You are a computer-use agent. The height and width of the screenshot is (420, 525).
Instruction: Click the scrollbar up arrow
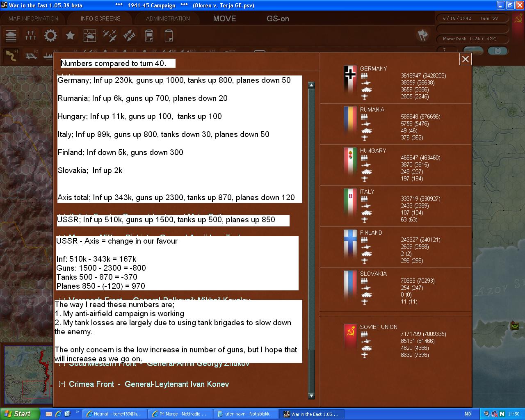pos(311,85)
